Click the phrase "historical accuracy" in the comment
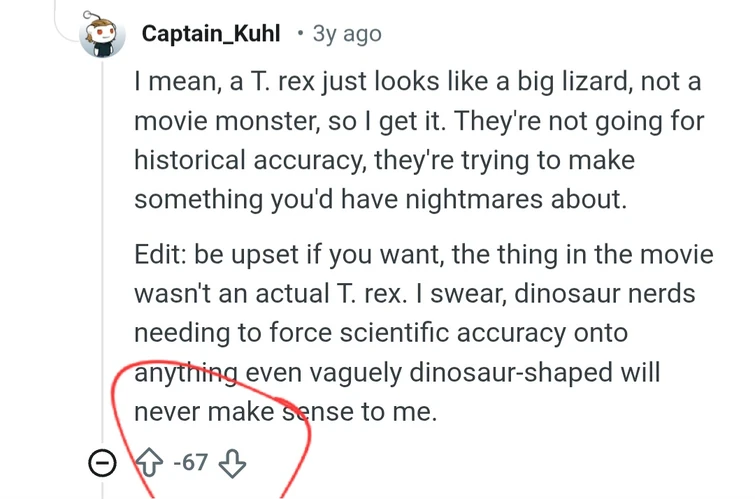 pos(267,161)
